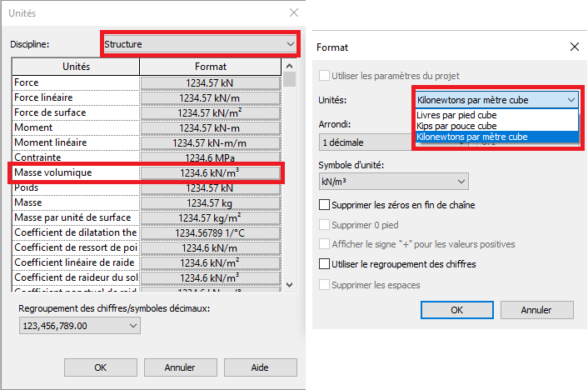
Task: Click the Masse volumique format button
Action: click(210, 172)
